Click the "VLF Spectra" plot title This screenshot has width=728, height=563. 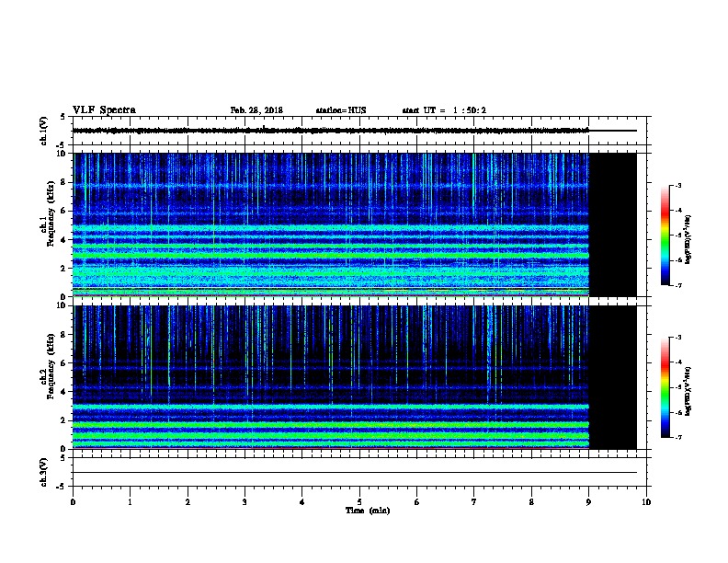click(x=104, y=110)
